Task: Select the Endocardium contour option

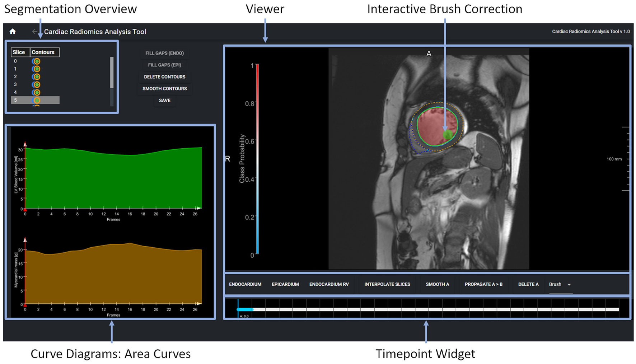Action: (x=245, y=284)
